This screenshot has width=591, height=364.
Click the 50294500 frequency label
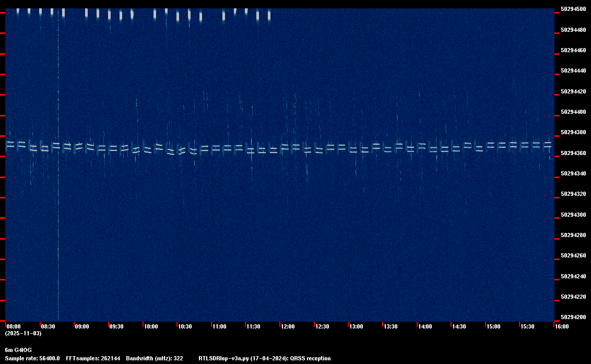pyautogui.click(x=573, y=9)
